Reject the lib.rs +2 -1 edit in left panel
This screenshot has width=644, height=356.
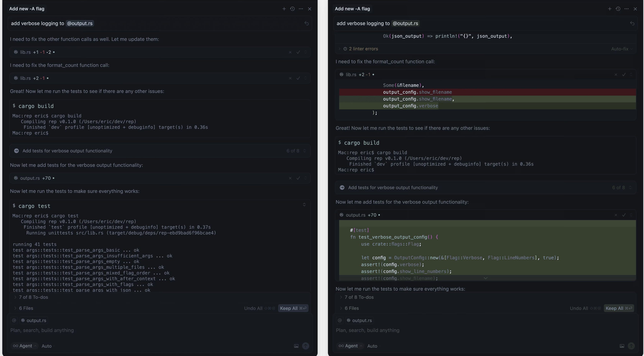(290, 78)
